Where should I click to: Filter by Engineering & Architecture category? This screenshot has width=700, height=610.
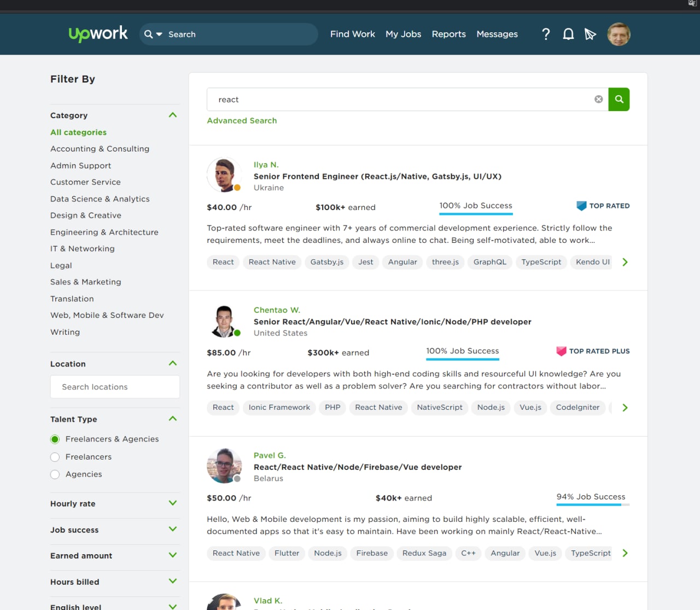pos(104,233)
